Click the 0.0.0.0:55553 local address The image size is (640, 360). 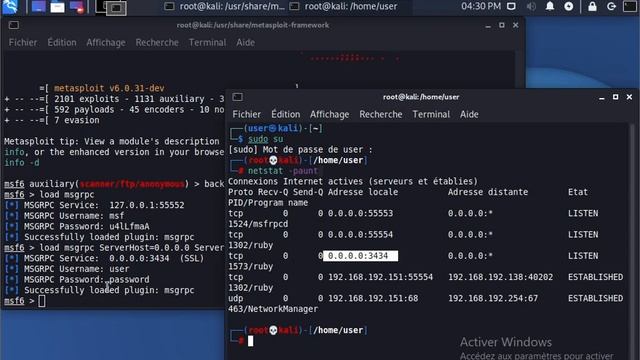(x=360, y=213)
